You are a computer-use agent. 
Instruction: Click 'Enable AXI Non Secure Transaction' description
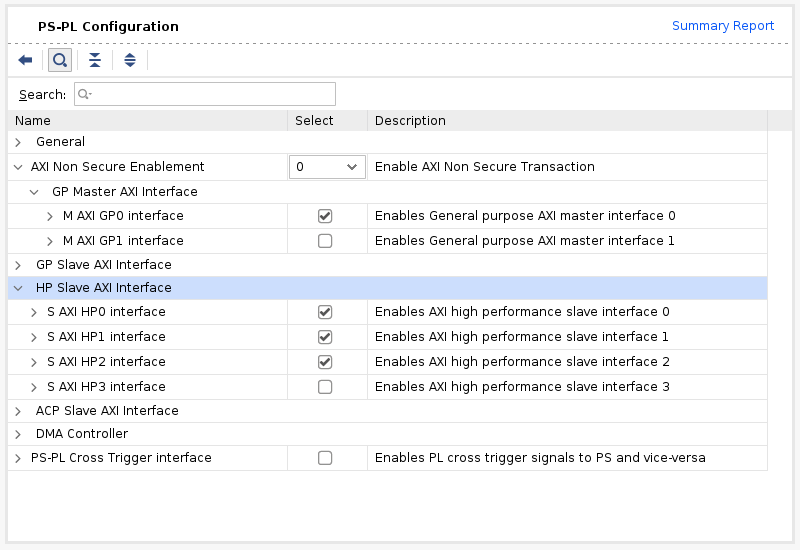click(x=485, y=166)
